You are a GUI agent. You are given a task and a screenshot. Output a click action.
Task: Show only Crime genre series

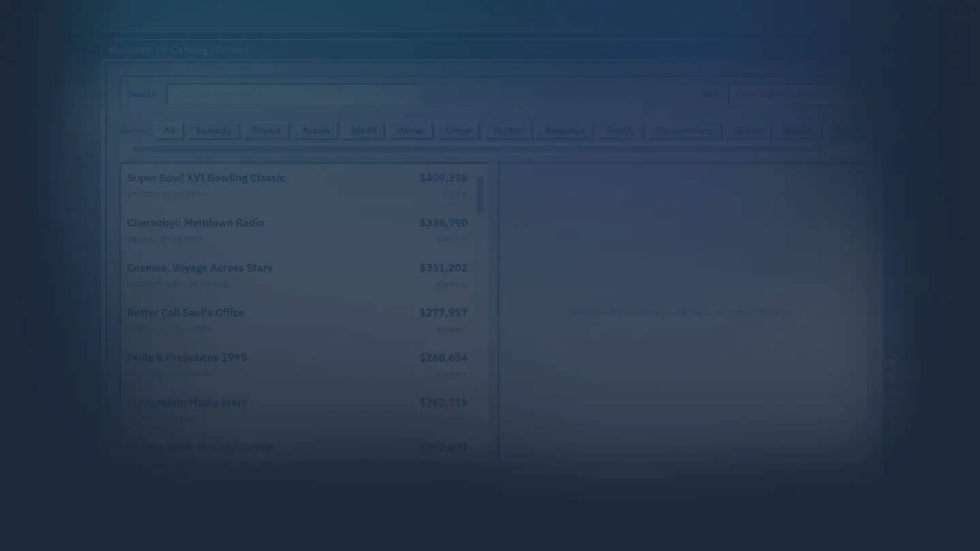pos(459,130)
